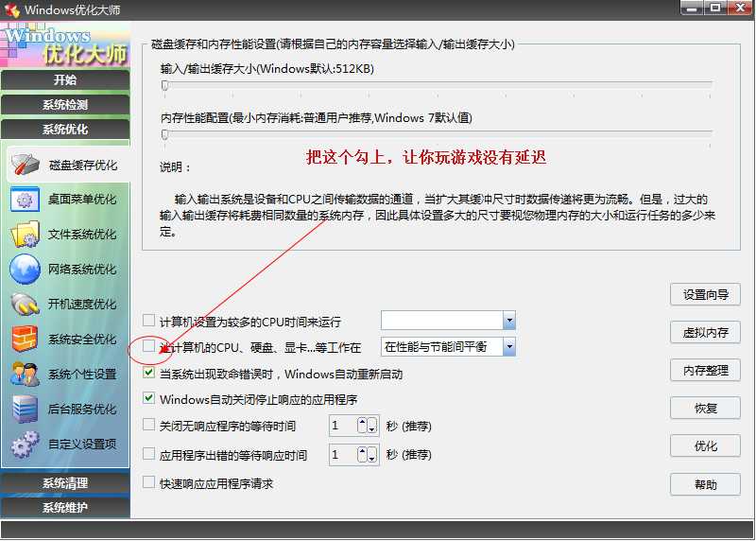Open 帮助 help button
This screenshot has height=541, width=756.
(705, 484)
